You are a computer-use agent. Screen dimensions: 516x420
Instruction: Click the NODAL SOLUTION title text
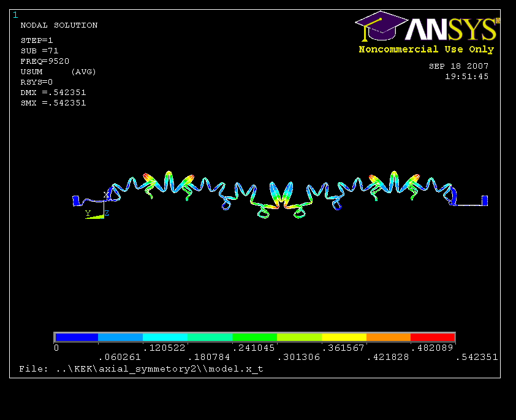59,25
